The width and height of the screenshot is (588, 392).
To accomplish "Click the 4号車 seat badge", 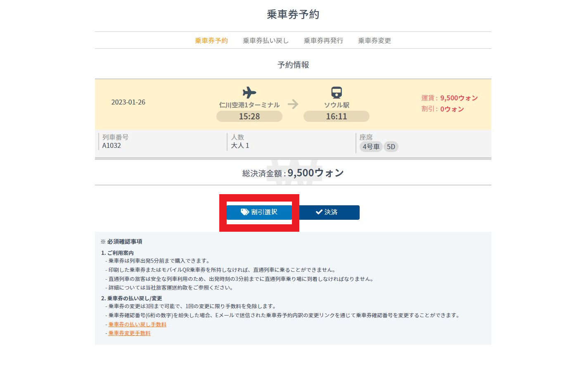I will 371,147.
